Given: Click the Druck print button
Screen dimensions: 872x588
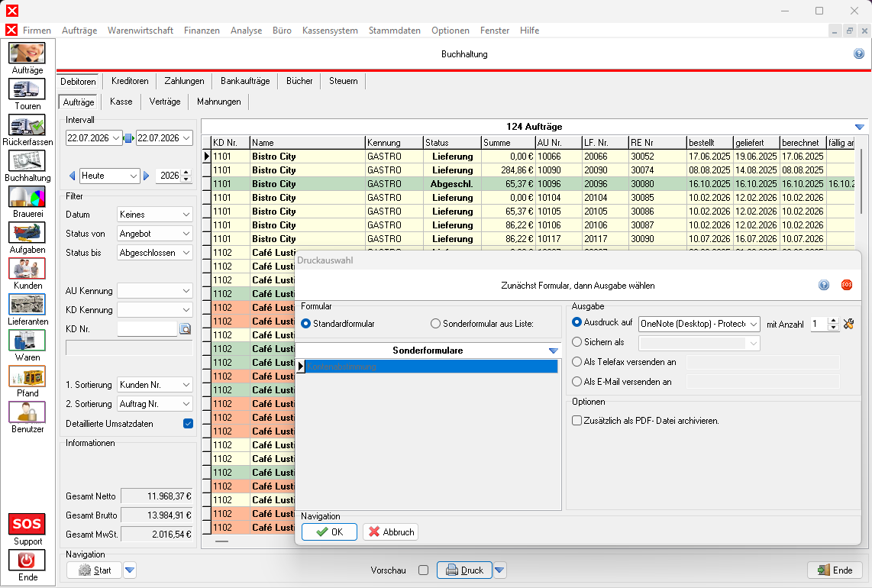Looking at the screenshot, I should pos(464,570).
